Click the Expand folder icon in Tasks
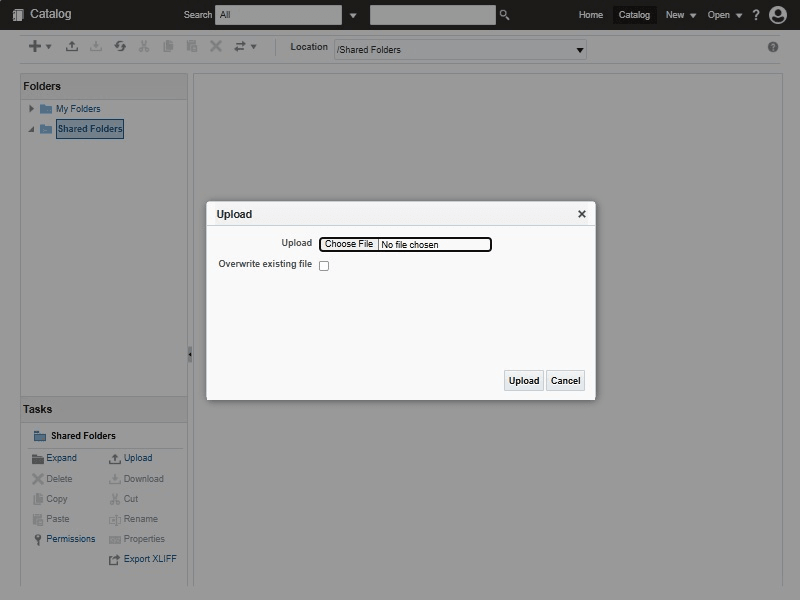 (38, 459)
